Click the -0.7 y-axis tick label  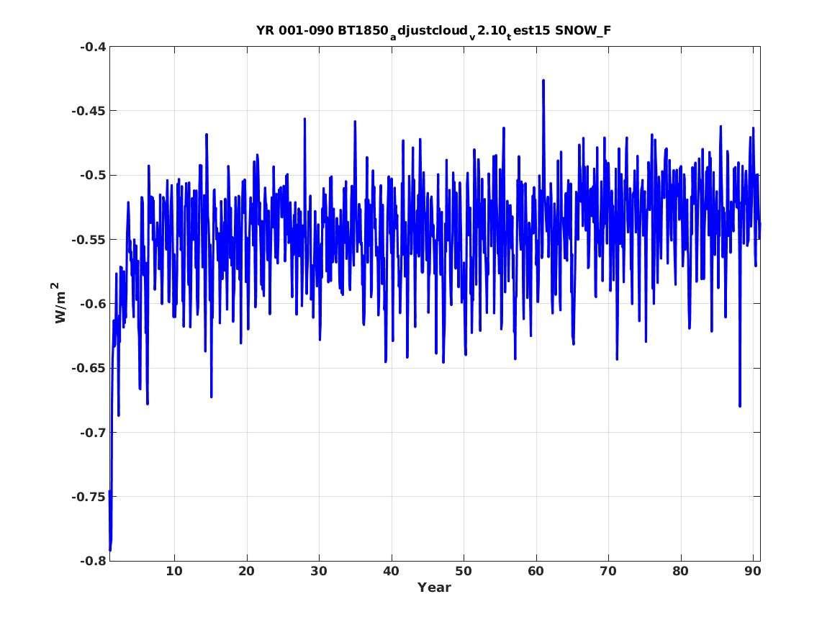(x=93, y=432)
